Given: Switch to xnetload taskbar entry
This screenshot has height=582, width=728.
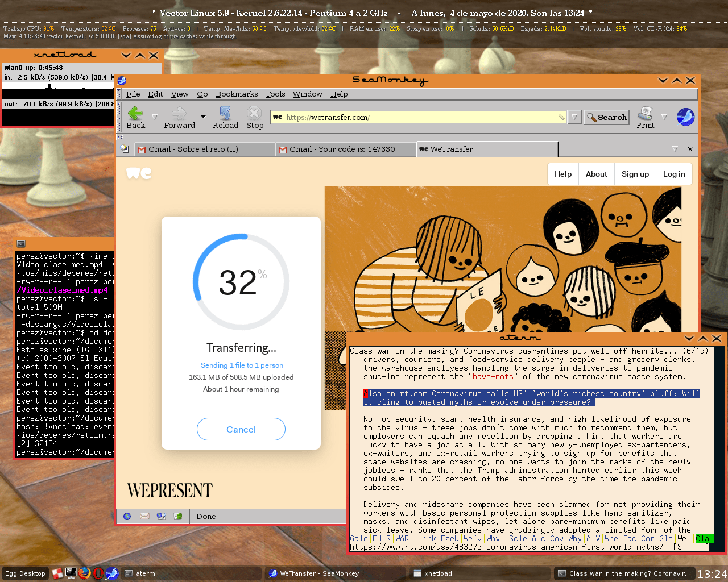Looking at the screenshot, I should [480, 573].
